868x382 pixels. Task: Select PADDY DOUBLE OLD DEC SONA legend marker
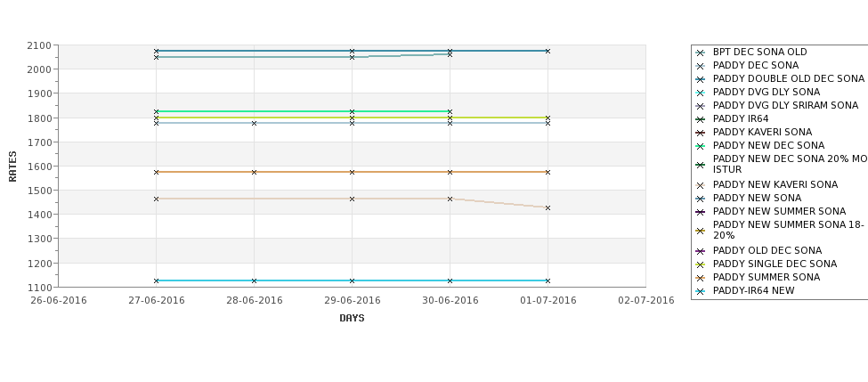pos(701,79)
